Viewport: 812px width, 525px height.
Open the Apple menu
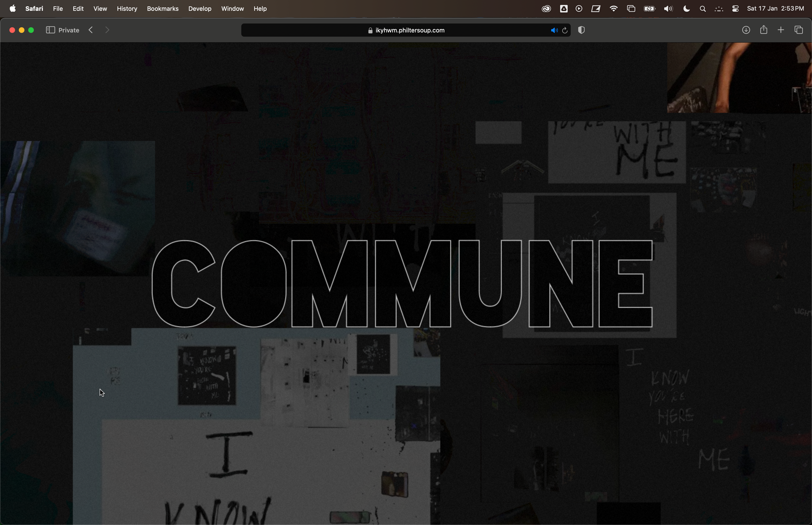coord(13,8)
